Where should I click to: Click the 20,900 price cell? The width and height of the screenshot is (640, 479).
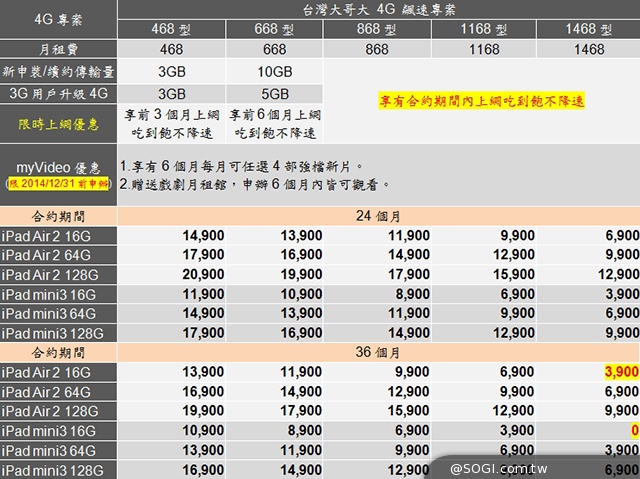(x=203, y=274)
